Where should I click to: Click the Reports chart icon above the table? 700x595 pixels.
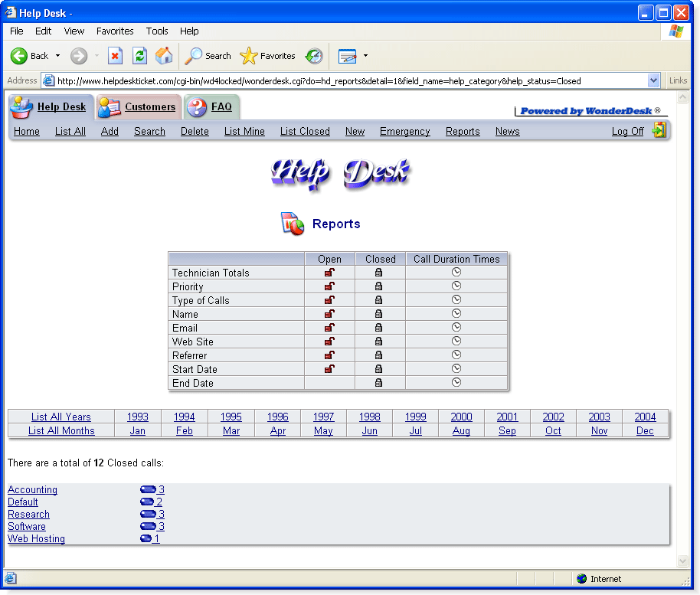292,224
